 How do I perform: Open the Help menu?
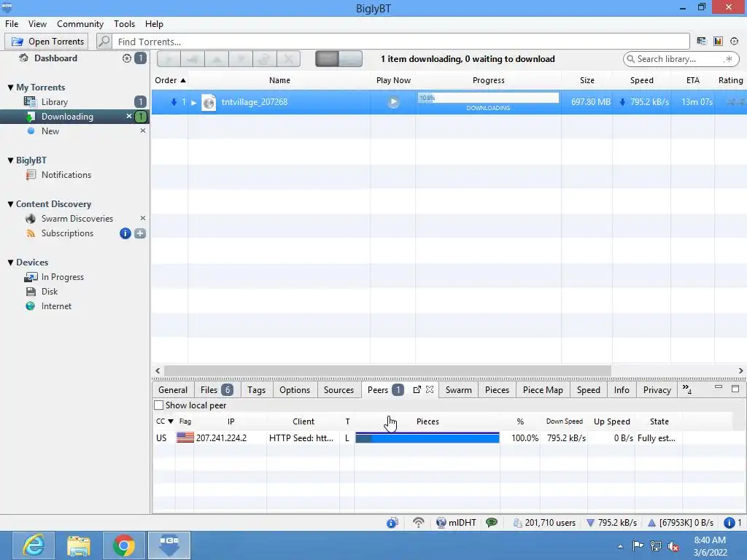point(154,24)
